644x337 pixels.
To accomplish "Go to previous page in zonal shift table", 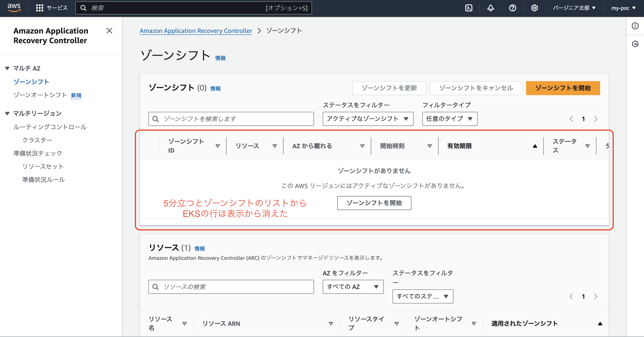I will pos(571,119).
